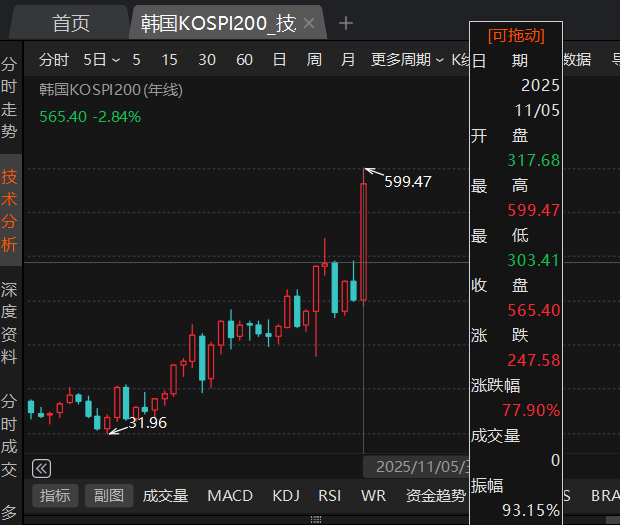Viewport: 620px width, 525px height.
Task: Select the WR indicator
Action: (373, 496)
